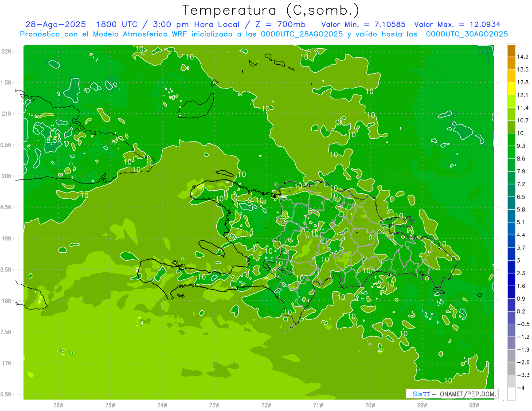Click the 0.9 label on the color scale
Image resolution: width=532 pixels, height=411 pixels.
(x=522, y=298)
